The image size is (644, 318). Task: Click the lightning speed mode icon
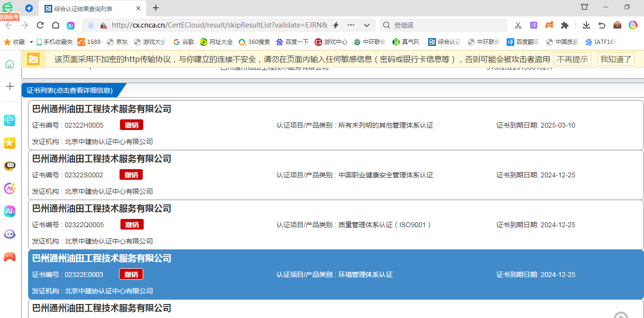336,25
